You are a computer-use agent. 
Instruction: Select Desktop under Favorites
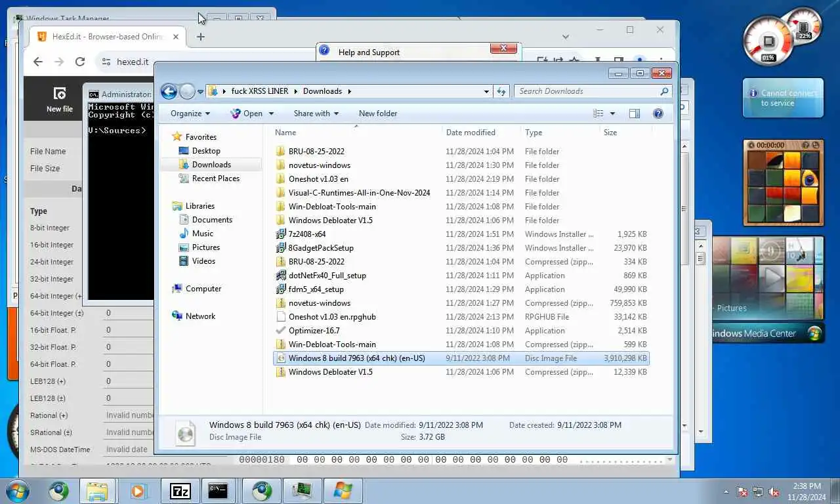pyautogui.click(x=206, y=151)
